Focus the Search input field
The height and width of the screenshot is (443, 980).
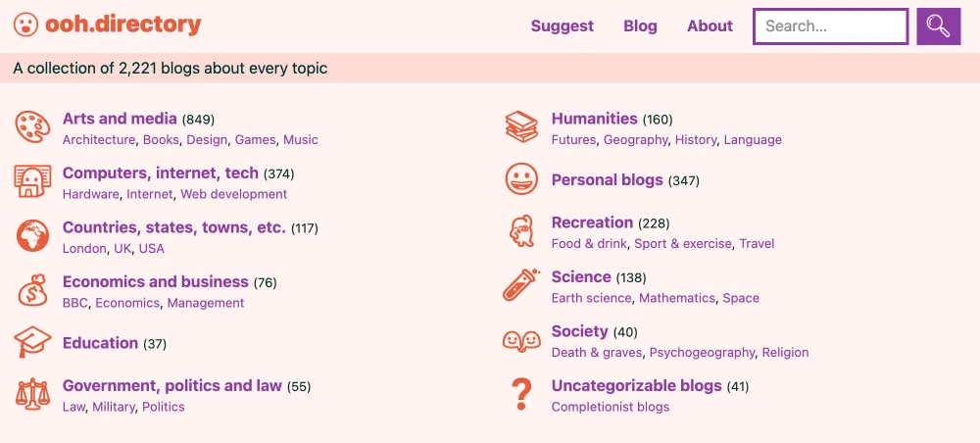[831, 26]
